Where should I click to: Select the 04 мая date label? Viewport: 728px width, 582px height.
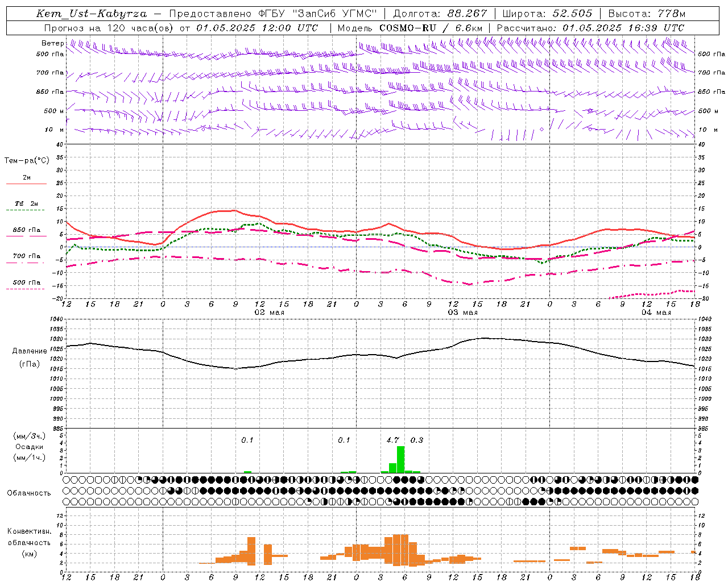point(656,313)
